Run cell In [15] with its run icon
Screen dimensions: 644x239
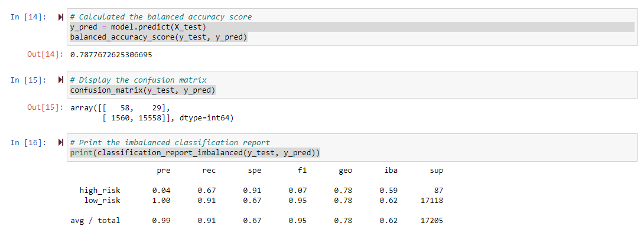point(61,80)
